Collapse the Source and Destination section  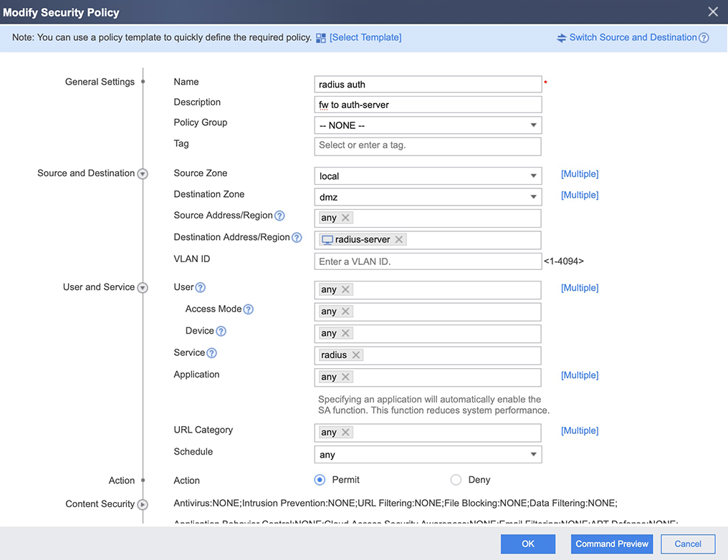click(143, 174)
